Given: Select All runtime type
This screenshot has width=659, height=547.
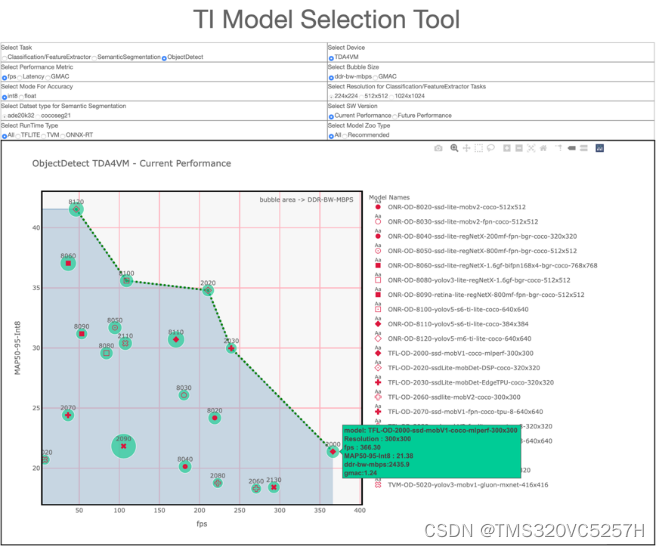Looking at the screenshot, I should coord(4,136).
